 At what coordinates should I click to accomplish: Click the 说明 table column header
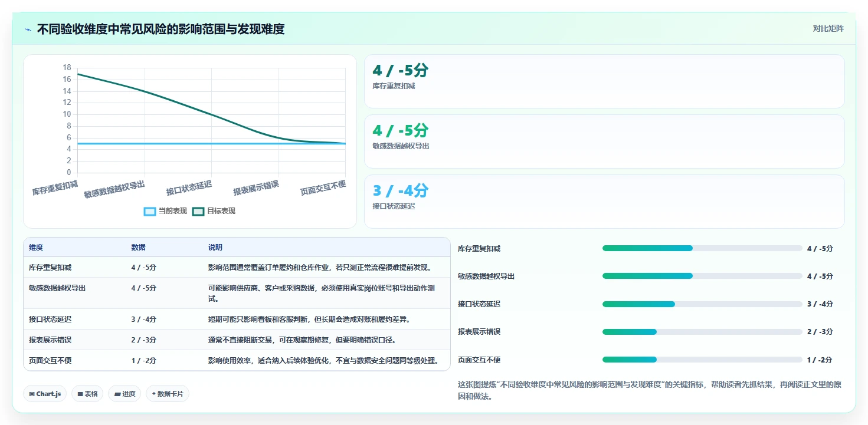[x=215, y=248]
